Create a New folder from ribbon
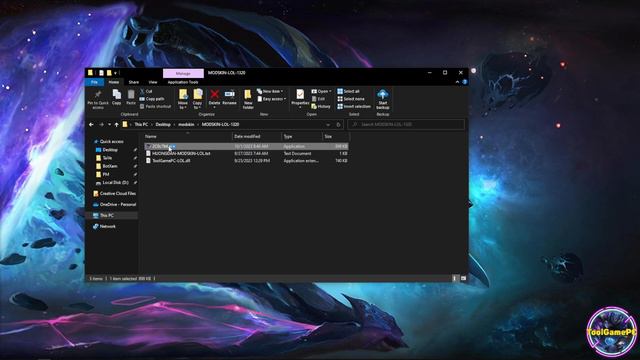The height and width of the screenshot is (360, 640). [248, 99]
